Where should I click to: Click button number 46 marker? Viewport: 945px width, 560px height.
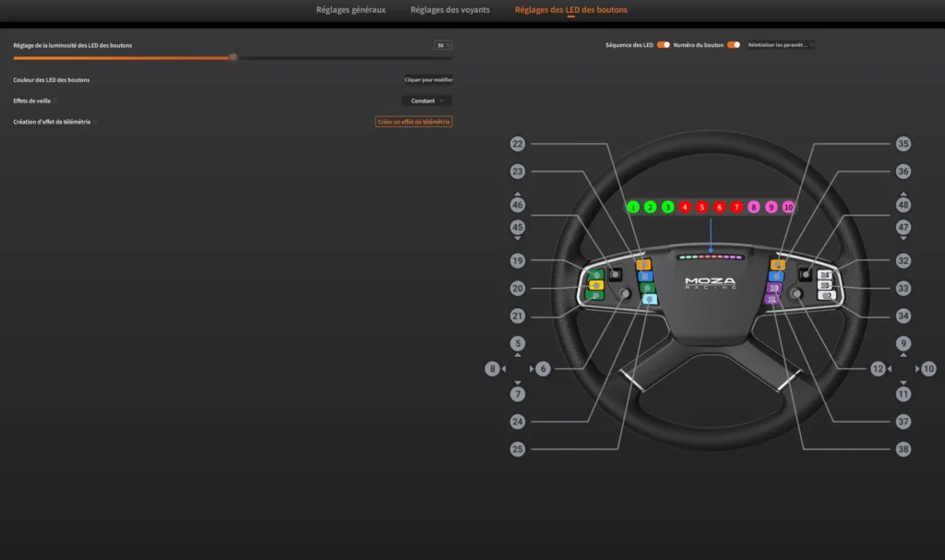coord(518,205)
